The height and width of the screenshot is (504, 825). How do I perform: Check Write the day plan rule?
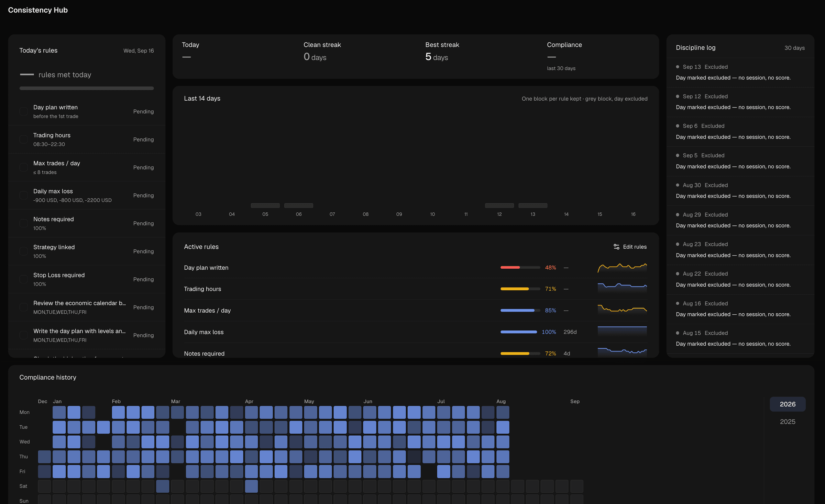[x=24, y=335]
